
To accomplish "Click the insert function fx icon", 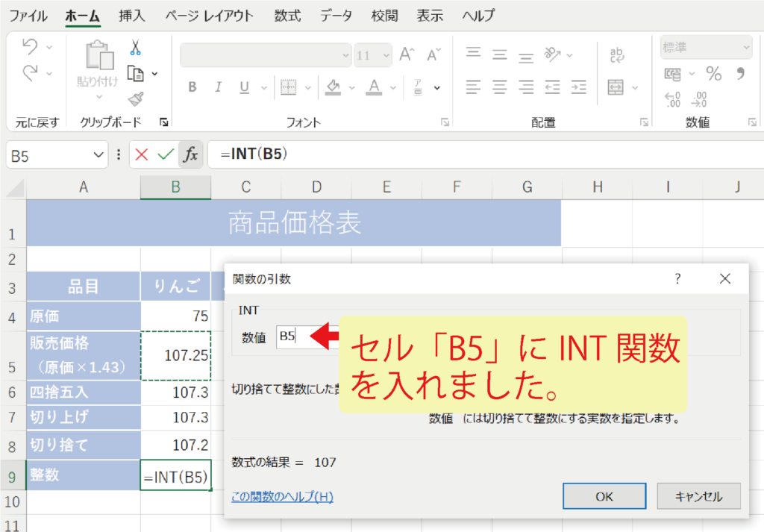I will (191, 154).
